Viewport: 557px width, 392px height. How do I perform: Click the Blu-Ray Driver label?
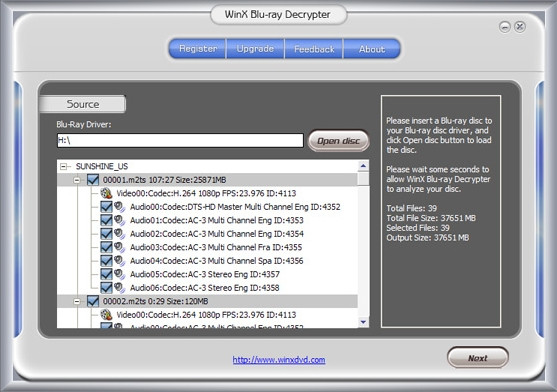point(84,125)
